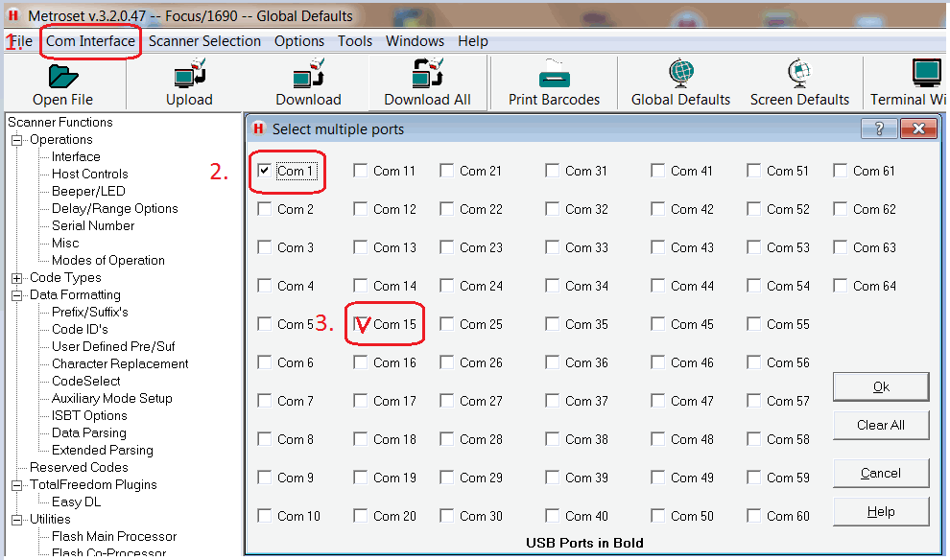The width and height of the screenshot is (950, 560).
Task: Click the dialog question mark help icon
Action: point(879,128)
